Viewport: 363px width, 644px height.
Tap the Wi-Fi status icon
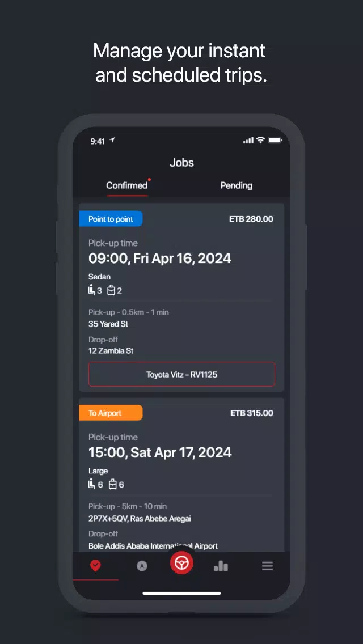pyautogui.click(x=260, y=141)
